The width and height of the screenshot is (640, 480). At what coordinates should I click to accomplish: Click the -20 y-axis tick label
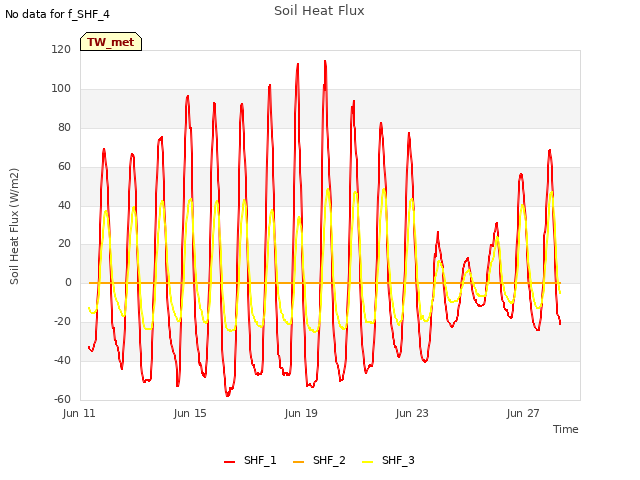click(x=62, y=322)
